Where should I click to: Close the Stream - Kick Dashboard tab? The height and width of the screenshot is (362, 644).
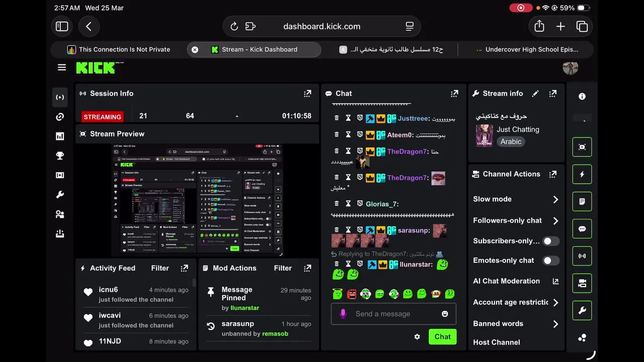tap(195, 49)
